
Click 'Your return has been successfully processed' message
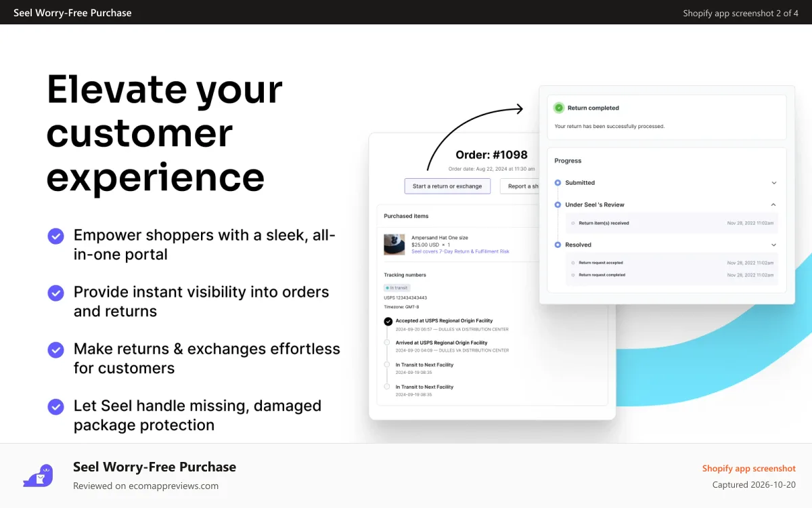coord(609,127)
